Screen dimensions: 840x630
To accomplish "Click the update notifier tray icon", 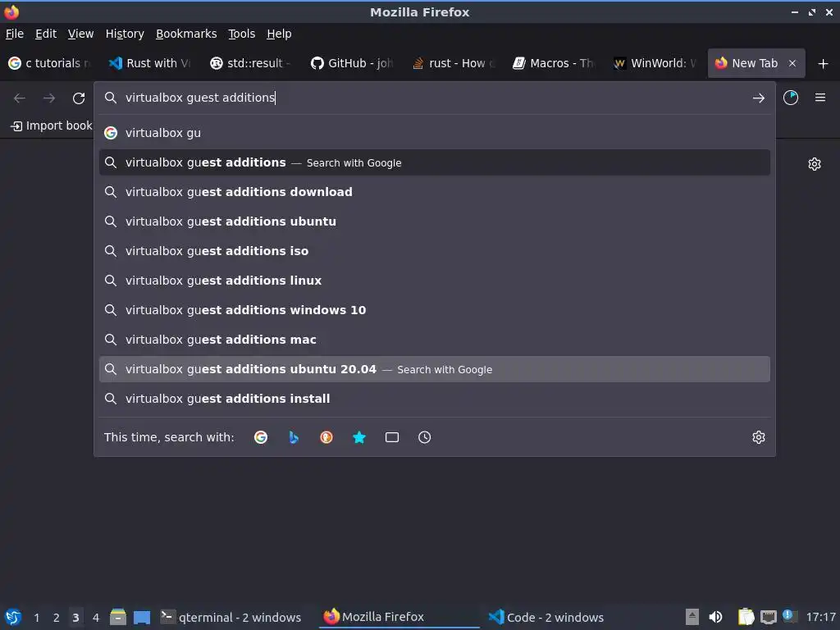I will (789, 616).
